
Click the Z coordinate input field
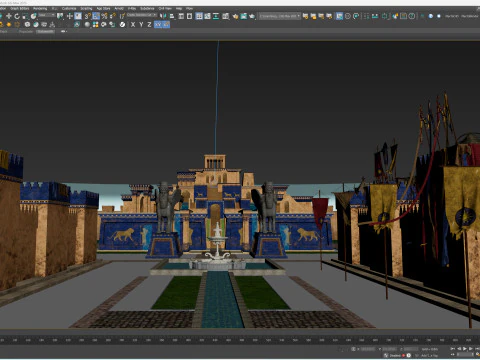pos(411,349)
